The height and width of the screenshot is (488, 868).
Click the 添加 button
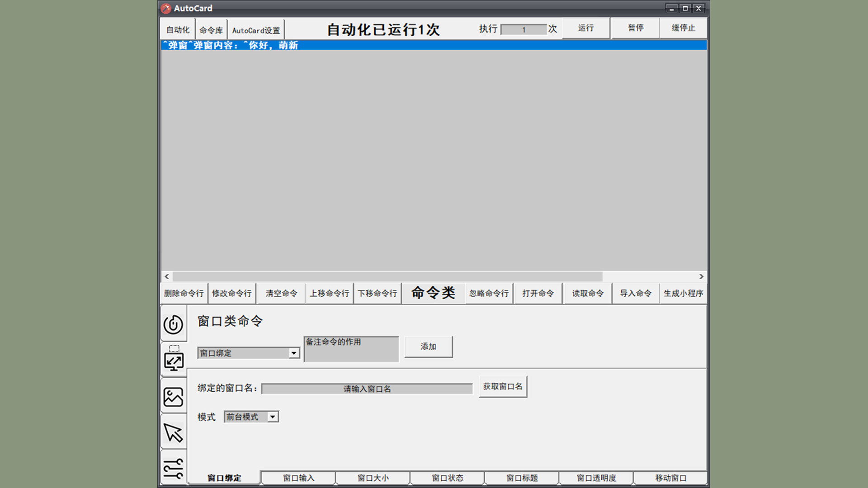tap(428, 347)
